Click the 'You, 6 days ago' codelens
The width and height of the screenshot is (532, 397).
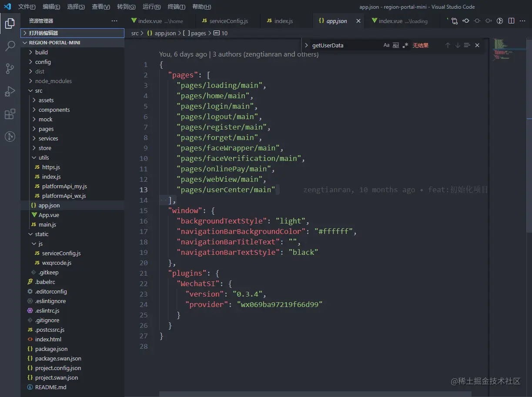(183, 54)
